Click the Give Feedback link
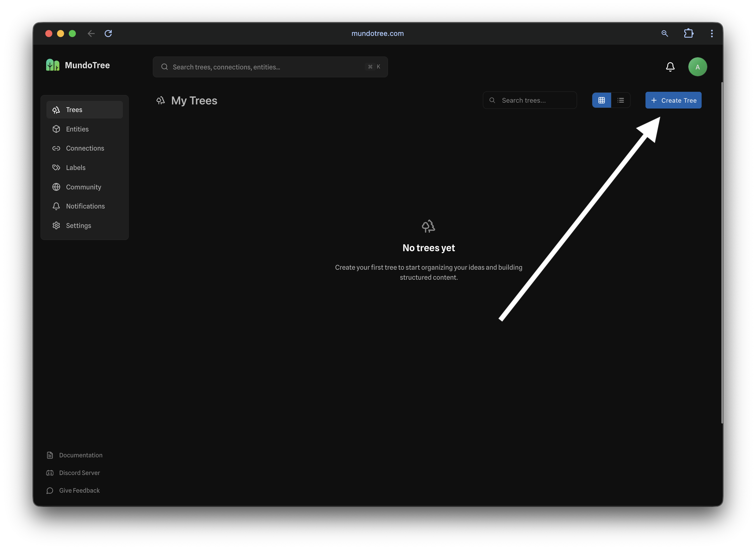Screen dimensions: 756x550 click(x=73, y=491)
